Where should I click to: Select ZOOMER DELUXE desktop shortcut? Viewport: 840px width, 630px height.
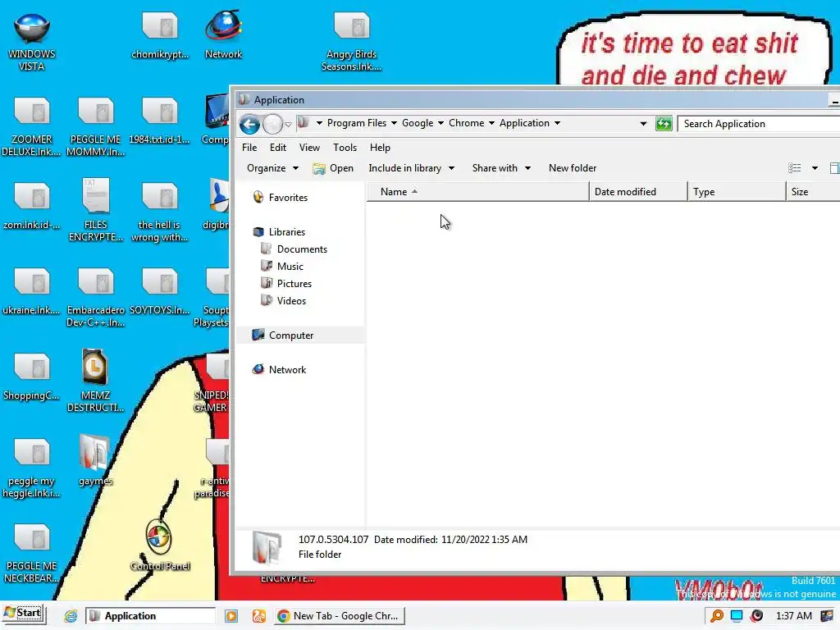tap(32, 127)
